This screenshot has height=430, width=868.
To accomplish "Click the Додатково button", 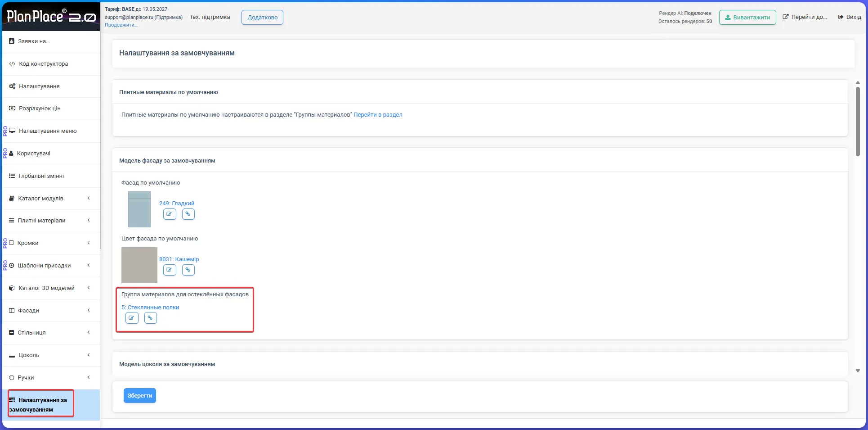I will click(263, 18).
